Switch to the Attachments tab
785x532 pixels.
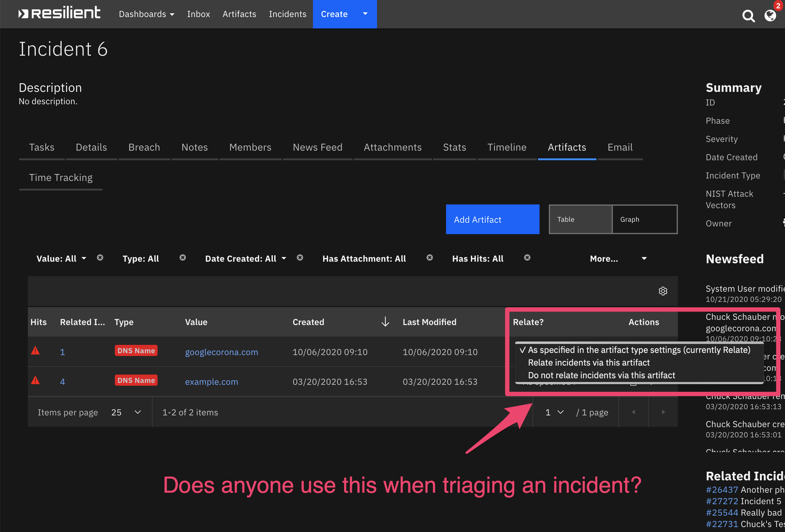click(392, 147)
